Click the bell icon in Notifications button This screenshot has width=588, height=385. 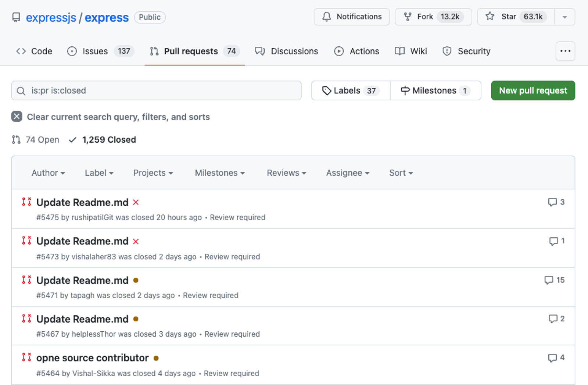coord(326,17)
